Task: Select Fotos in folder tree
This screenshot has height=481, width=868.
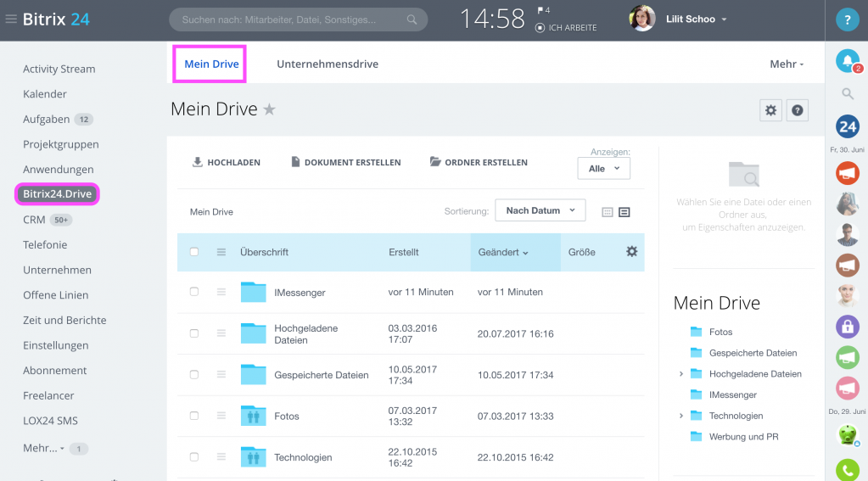Action: (720, 332)
